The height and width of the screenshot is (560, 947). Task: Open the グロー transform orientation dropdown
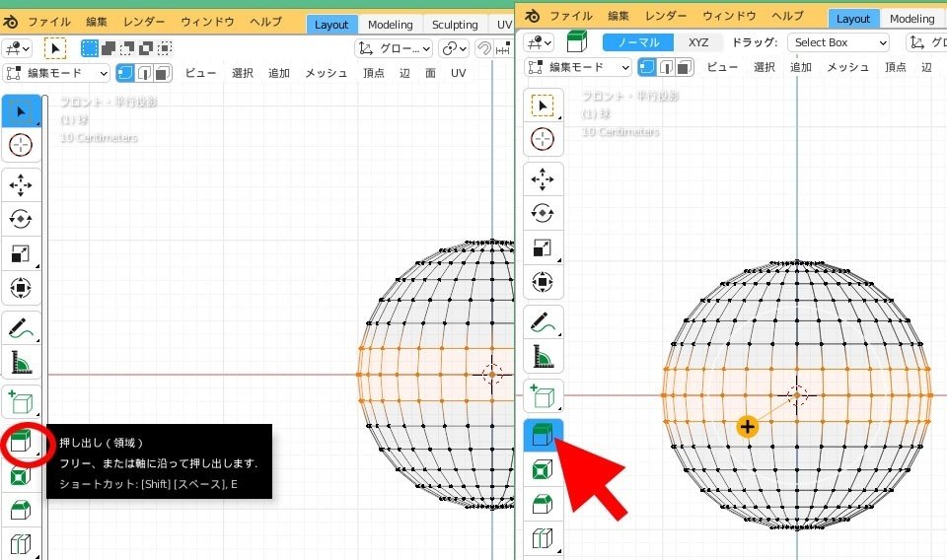pos(394,48)
